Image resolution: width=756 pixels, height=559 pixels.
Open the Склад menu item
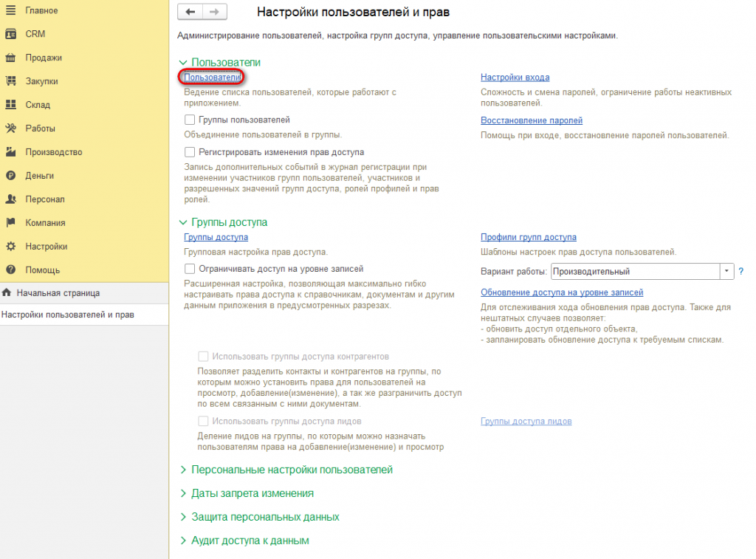pyautogui.click(x=38, y=105)
